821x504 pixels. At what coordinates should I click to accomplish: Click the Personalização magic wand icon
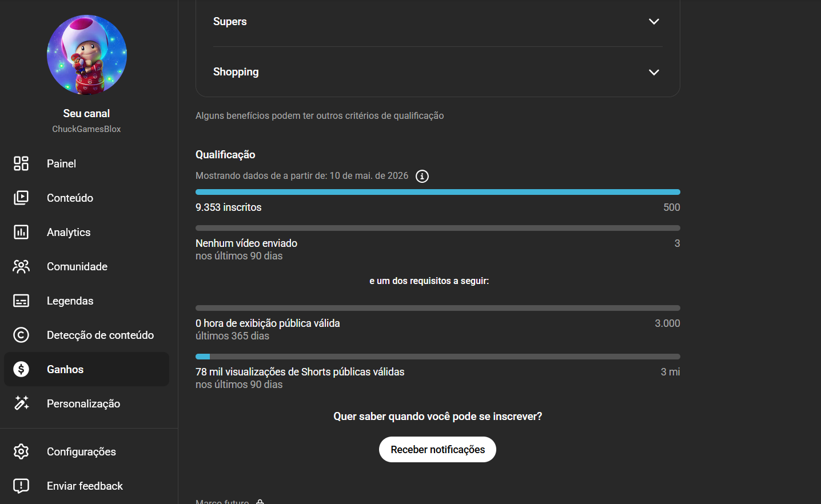[21, 403]
